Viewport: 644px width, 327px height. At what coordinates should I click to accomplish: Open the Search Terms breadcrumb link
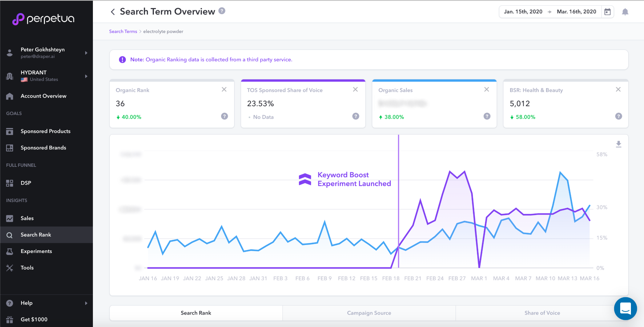(123, 31)
